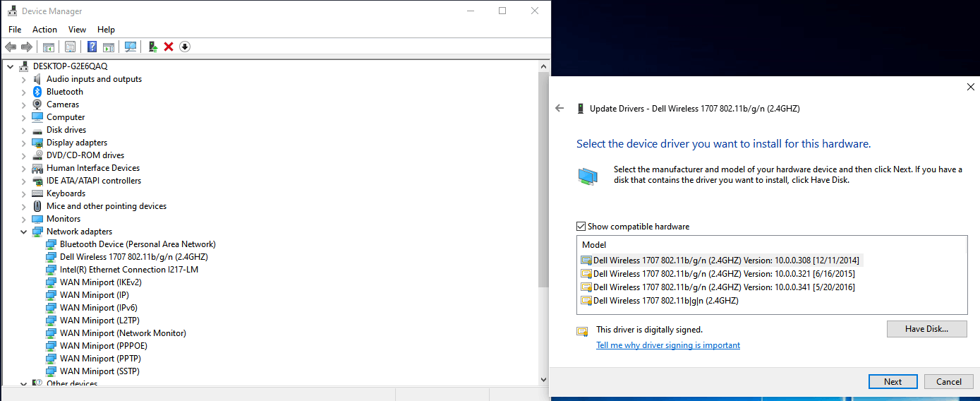This screenshot has height=401, width=980.
Task: Expand the Display adapters node
Action: tap(23, 143)
